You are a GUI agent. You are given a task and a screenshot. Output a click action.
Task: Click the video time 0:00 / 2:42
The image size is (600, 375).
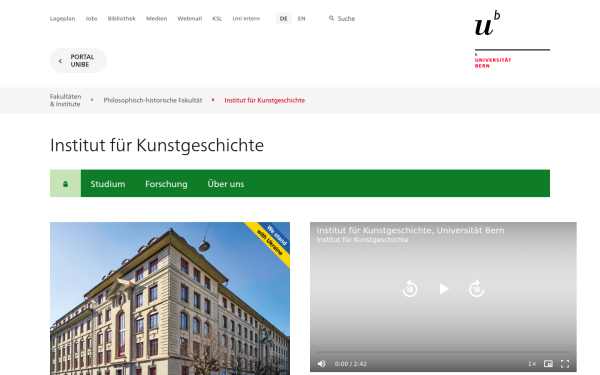point(351,364)
